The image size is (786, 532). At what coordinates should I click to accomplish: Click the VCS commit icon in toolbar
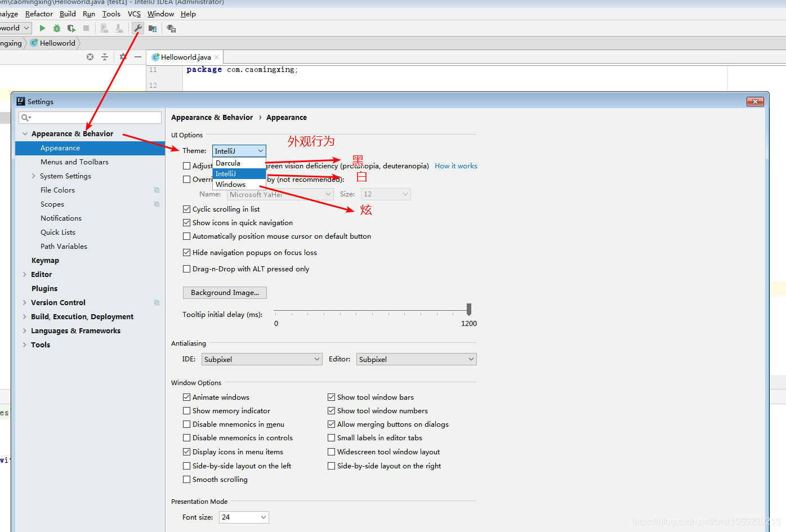[x=119, y=28]
